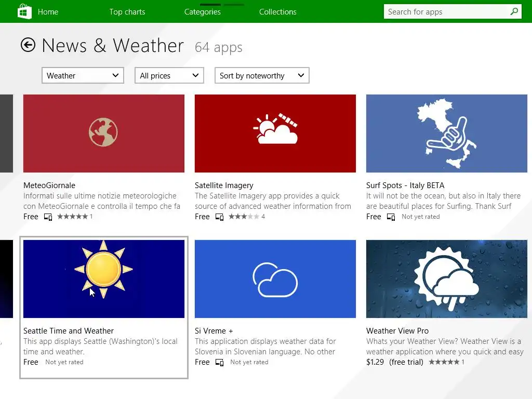Click the $1.29 (free trial) price
This screenshot has height=399, width=532.
point(395,362)
